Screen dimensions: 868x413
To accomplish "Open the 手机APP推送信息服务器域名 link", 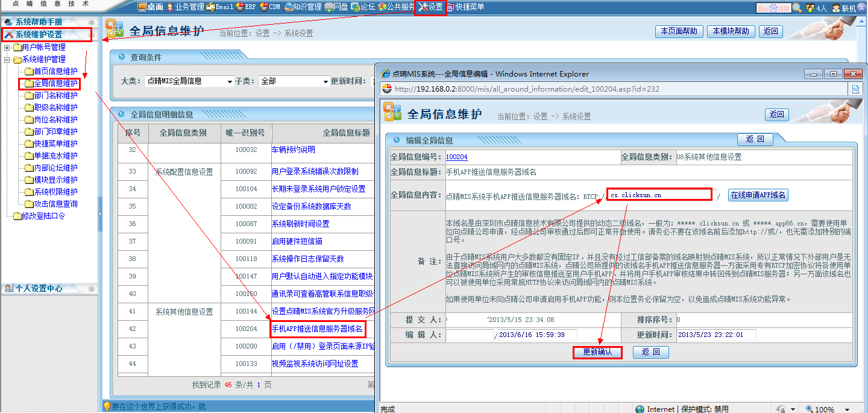I will point(317,329).
